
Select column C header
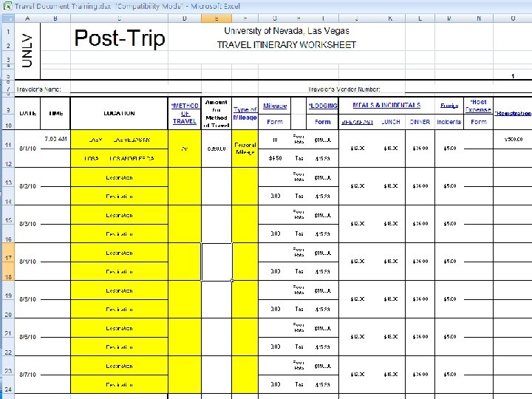pos(119,18)
